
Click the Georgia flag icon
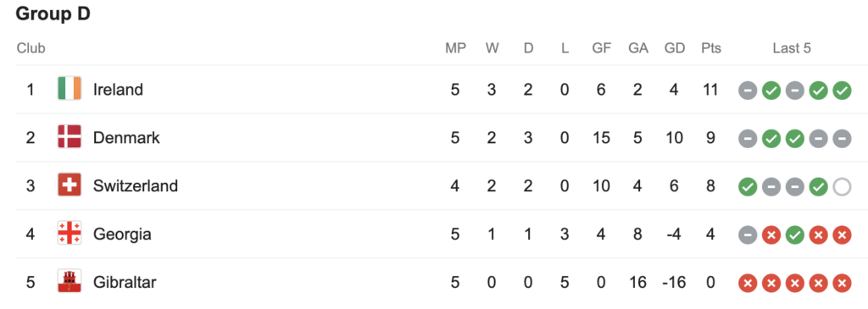70,234
